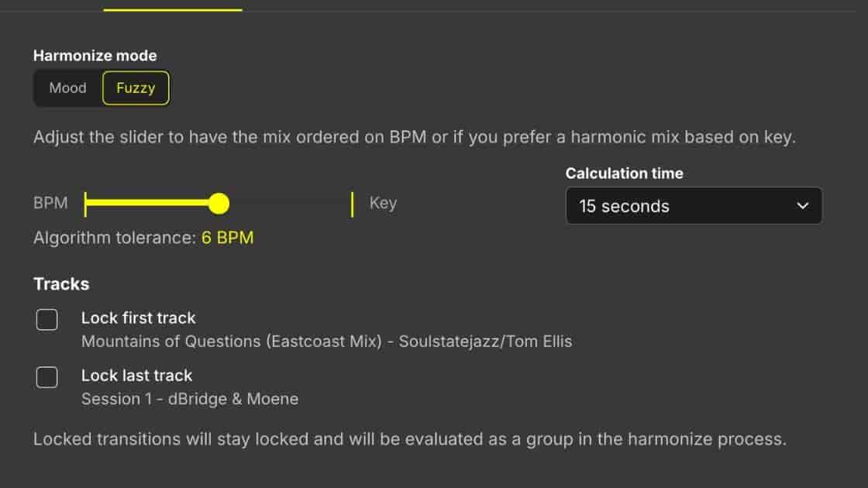Click the Key end of the slider
This screenshot has width=868, height=488.
[351, 204]
